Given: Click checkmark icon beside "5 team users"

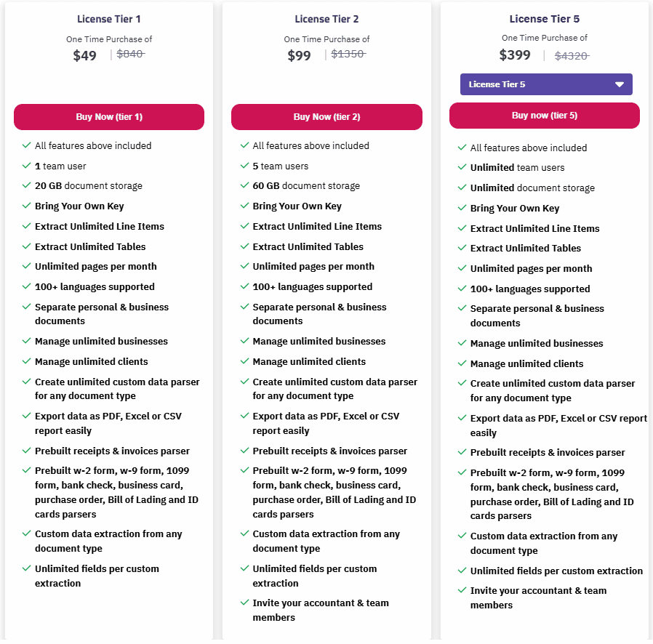Looking at the screenshot, I should [x=244, y=166].
